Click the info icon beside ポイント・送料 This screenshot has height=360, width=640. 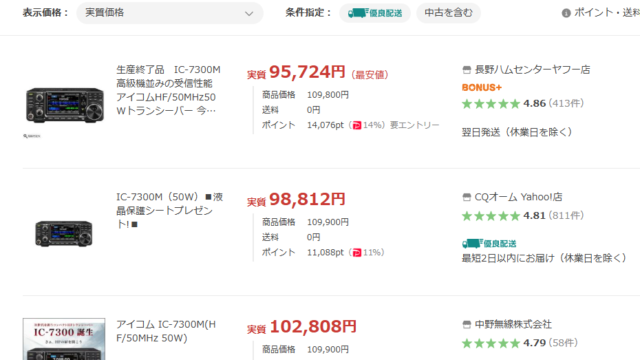(566, 13)
